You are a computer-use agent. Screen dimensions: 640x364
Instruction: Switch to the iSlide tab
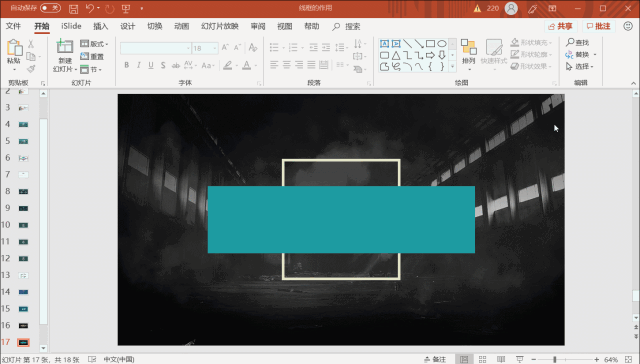coord(71,26)
